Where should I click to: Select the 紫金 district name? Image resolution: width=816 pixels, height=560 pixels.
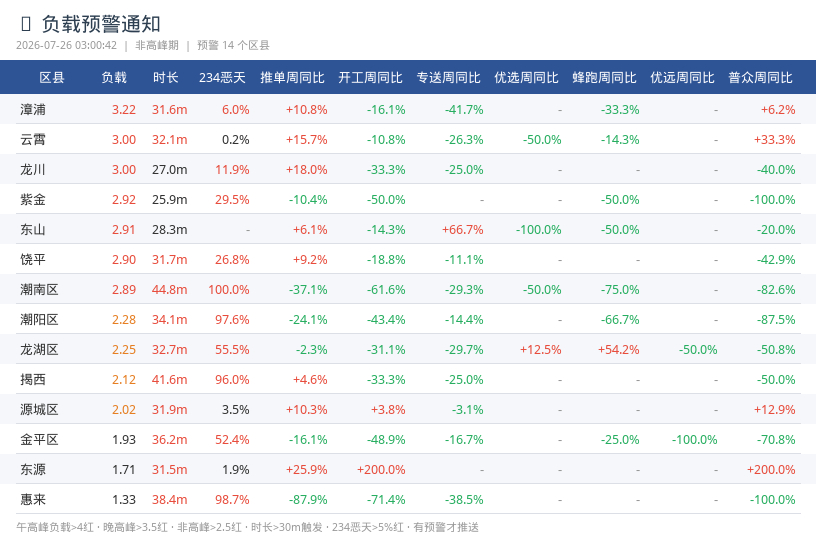click(x=33, y=199)
